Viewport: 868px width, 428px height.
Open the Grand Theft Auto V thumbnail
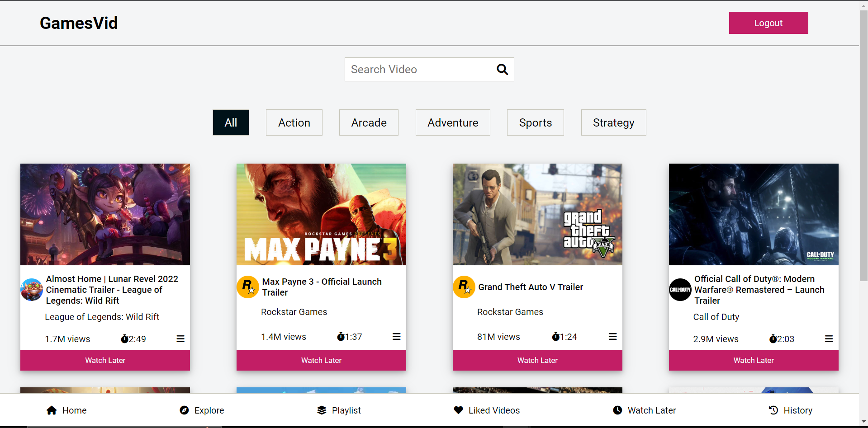[537, 214]
